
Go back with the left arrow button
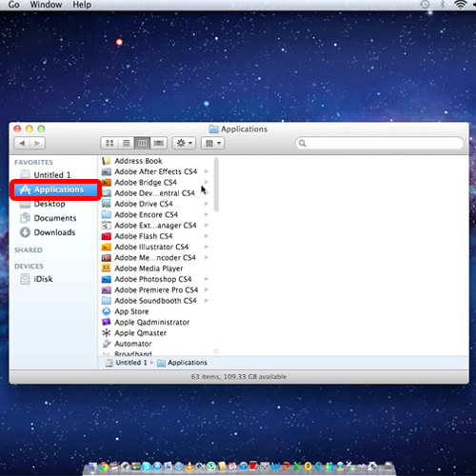pos(22,143)
